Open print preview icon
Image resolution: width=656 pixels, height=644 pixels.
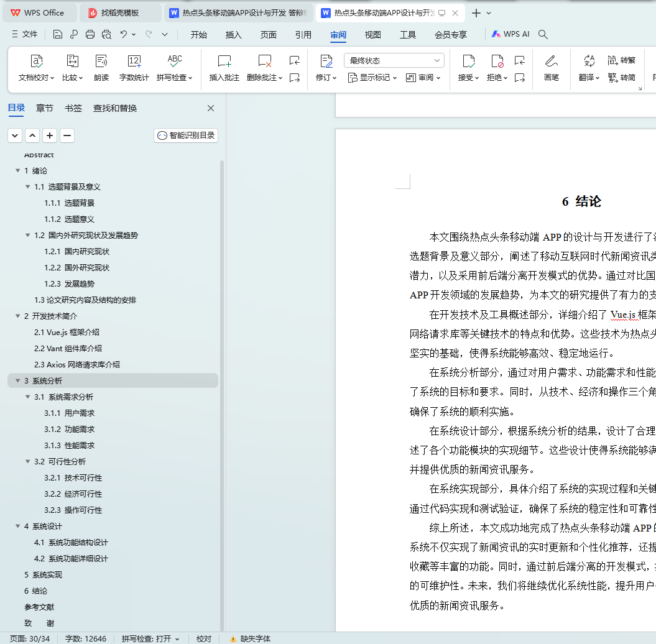point(107,34)
